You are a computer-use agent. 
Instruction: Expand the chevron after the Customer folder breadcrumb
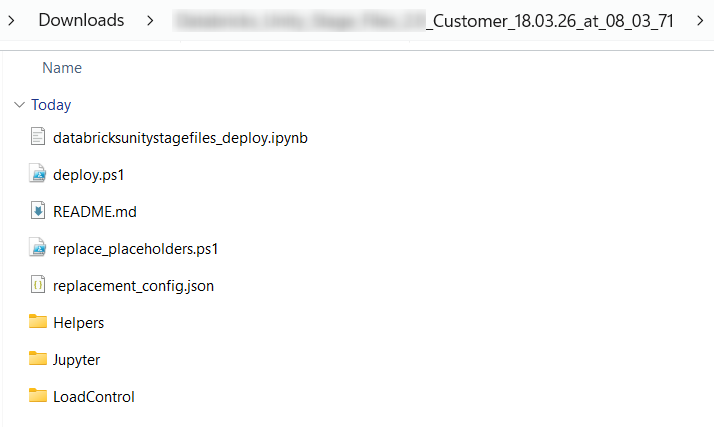coord(699,20)
